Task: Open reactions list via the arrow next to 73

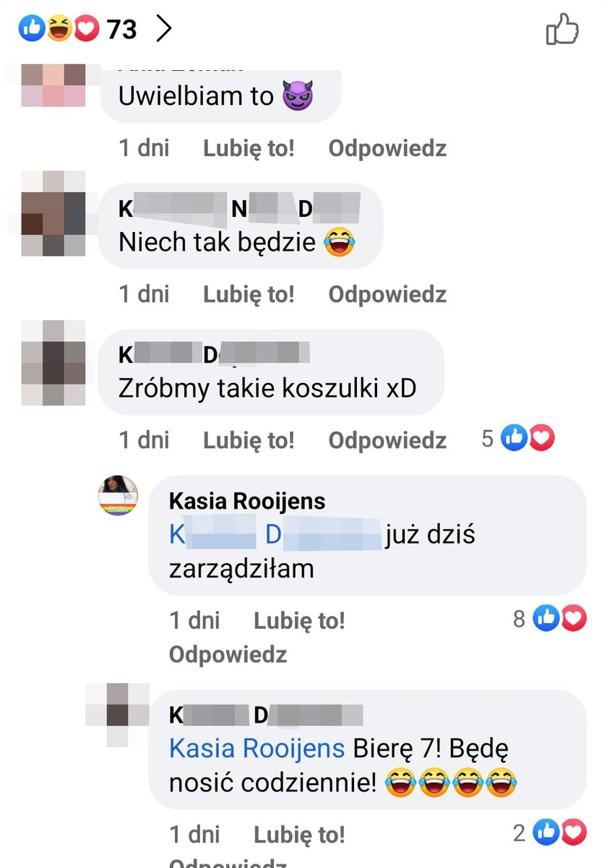Action: [164, 29]
